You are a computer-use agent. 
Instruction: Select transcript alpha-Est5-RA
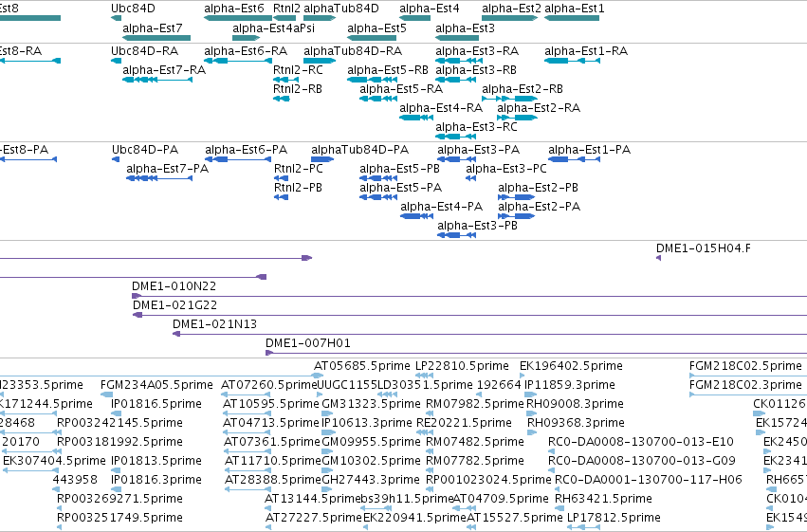coord(401,89)
